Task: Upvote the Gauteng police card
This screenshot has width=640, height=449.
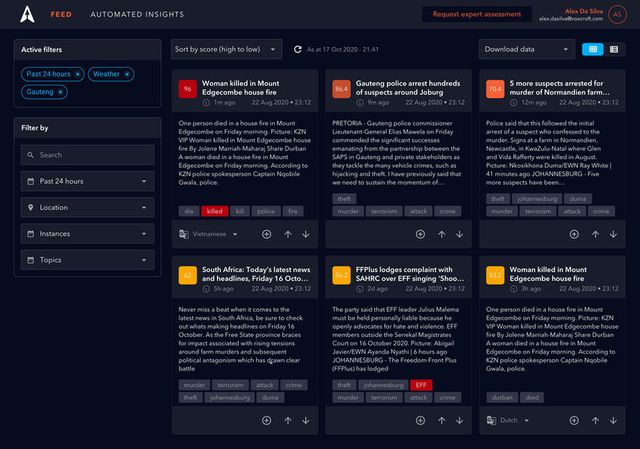Action: pos(442,234)
